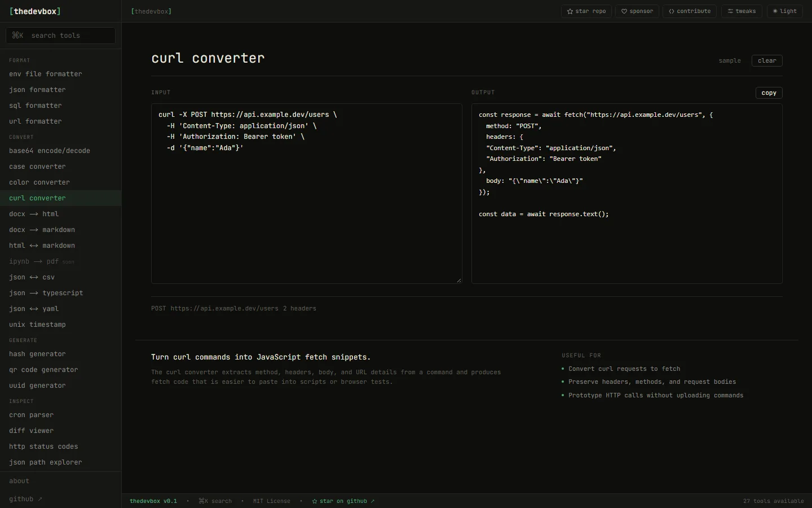Copy the fetch output code

(769, 93)
